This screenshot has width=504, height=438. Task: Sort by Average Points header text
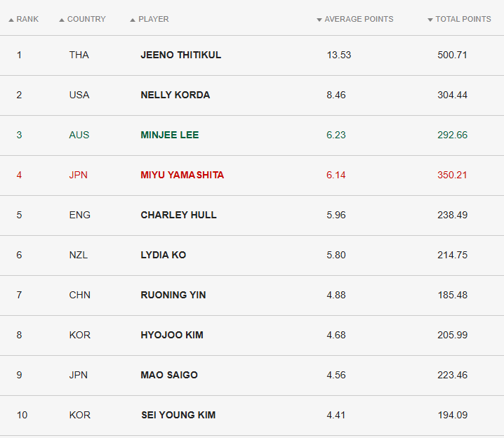pos(359,19)
